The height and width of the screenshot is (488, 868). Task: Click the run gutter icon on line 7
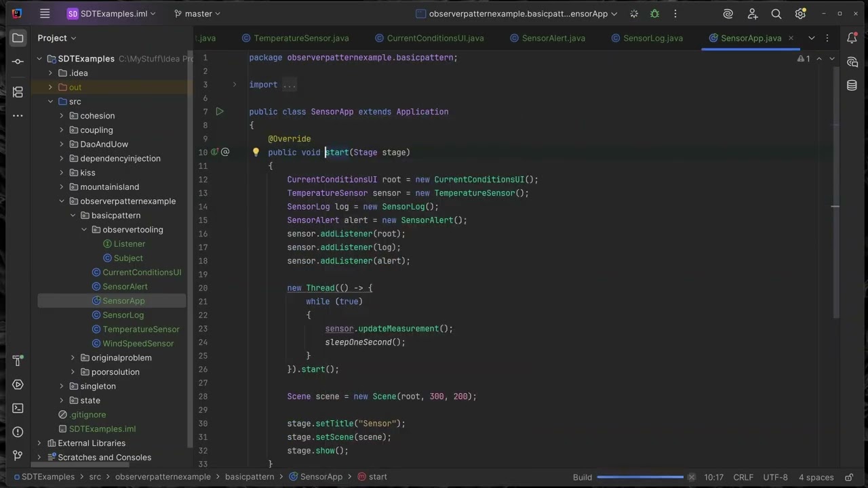click(x=220, y=112)
